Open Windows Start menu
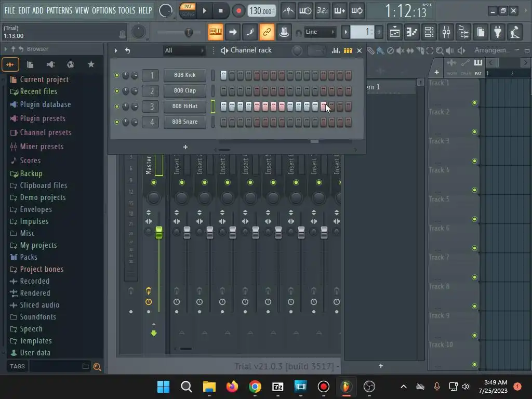This screenshot has height=399, width=532. click(163, 387)
